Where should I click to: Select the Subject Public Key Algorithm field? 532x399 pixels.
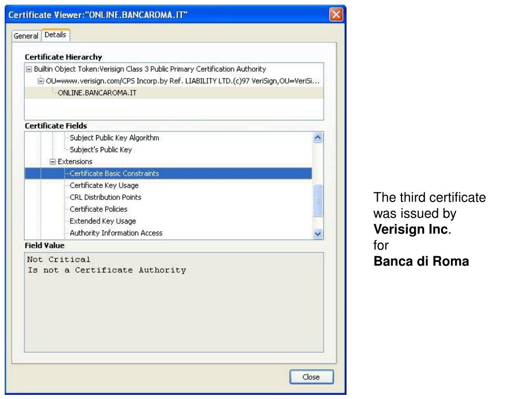tap(114, 138)
